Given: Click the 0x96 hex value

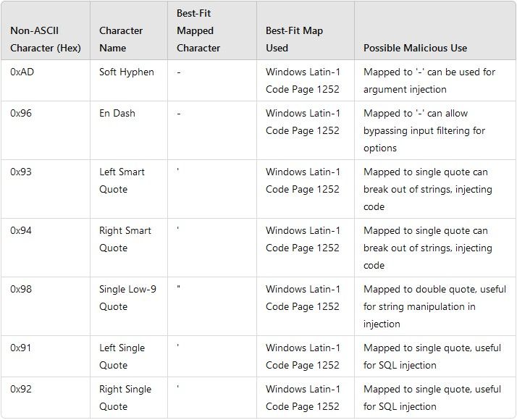Looking at the screenshot, I should [x=21, y=113].
